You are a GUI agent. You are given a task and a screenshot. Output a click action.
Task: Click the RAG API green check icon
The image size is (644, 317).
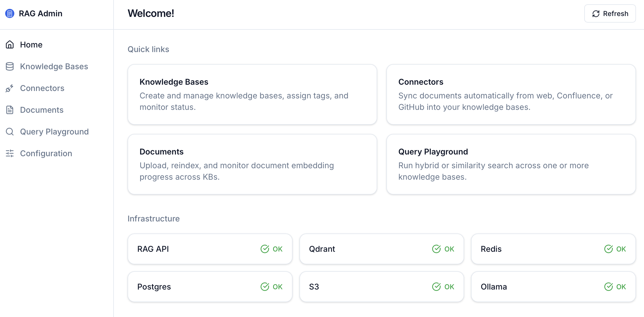(x=265, y=249)
